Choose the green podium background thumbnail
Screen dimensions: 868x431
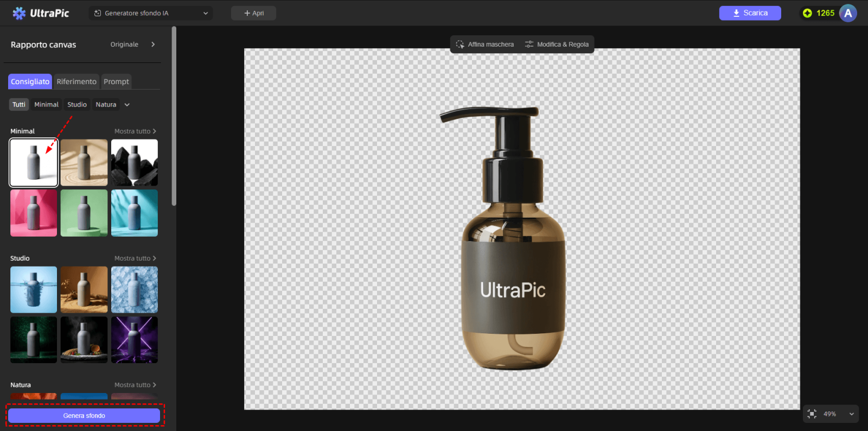[x=84, y=213]
